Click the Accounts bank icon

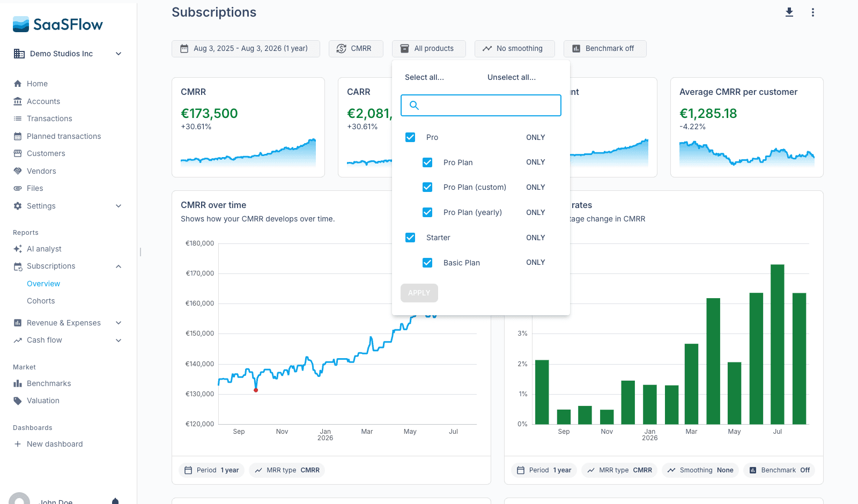tap(18, 101)
